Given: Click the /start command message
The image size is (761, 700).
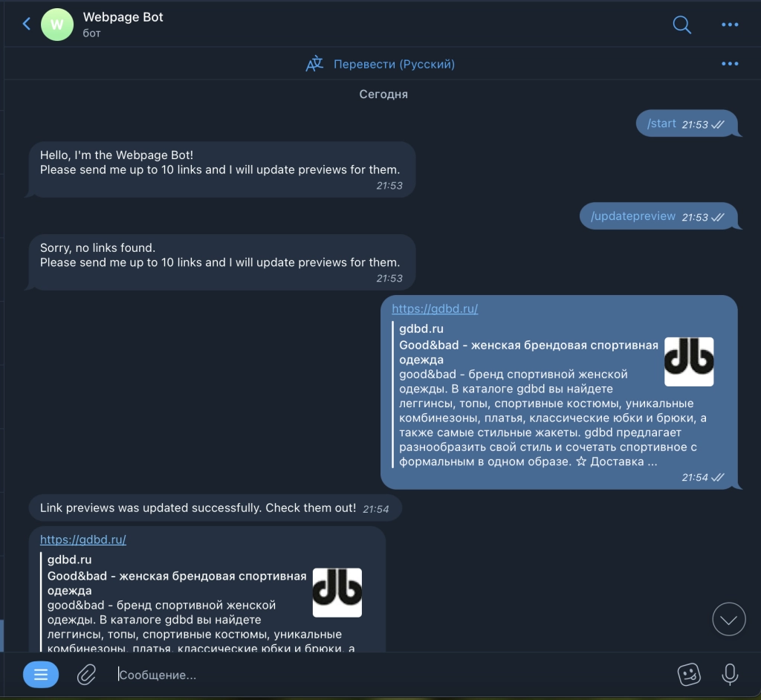Looking at the screenshot, I should coord(661,123).
